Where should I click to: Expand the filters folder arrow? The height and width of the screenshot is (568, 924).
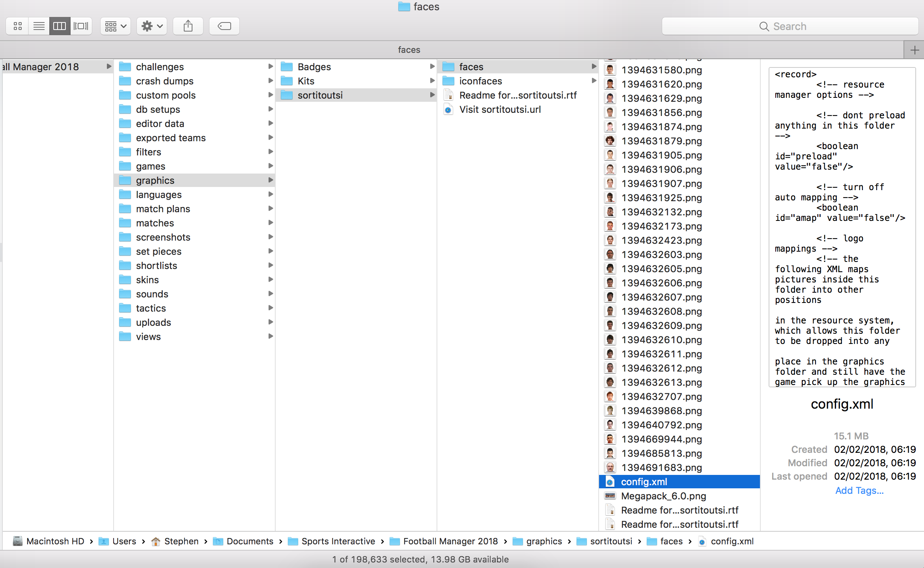pos(271,151)
